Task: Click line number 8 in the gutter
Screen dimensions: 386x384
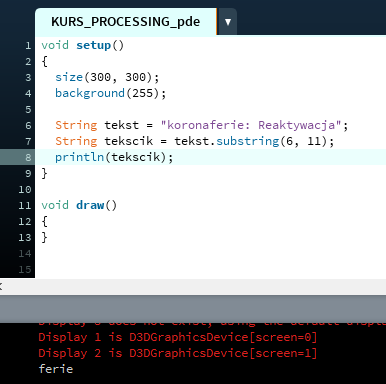Action: (28, 157)
